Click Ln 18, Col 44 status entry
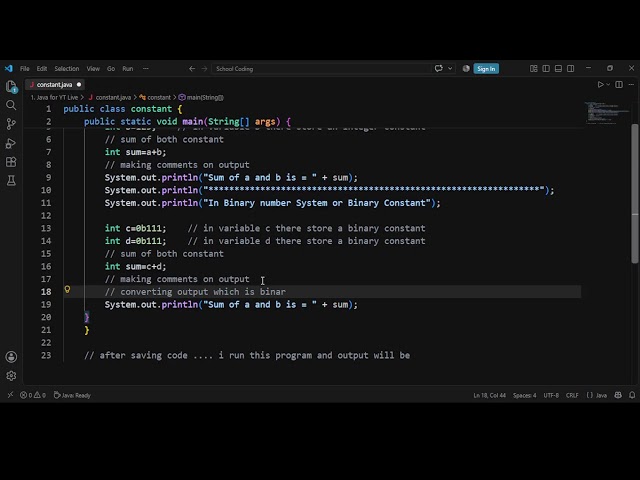The width and height of the screenshot is (640, 480). point(489,395)
